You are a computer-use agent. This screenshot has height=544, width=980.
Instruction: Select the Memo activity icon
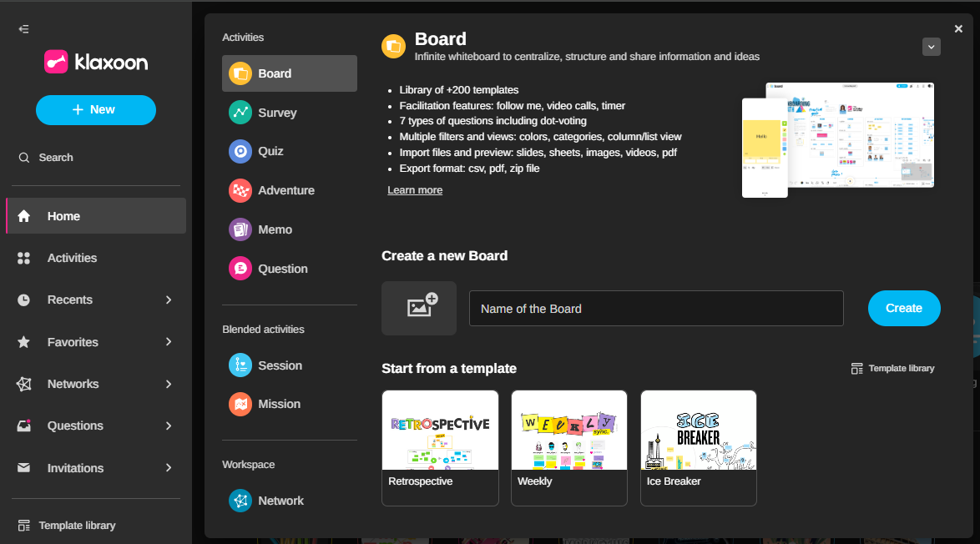point(240,229)
